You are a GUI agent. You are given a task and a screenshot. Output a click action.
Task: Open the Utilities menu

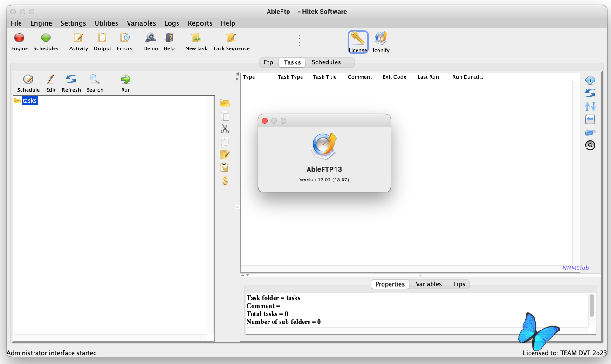106,23
